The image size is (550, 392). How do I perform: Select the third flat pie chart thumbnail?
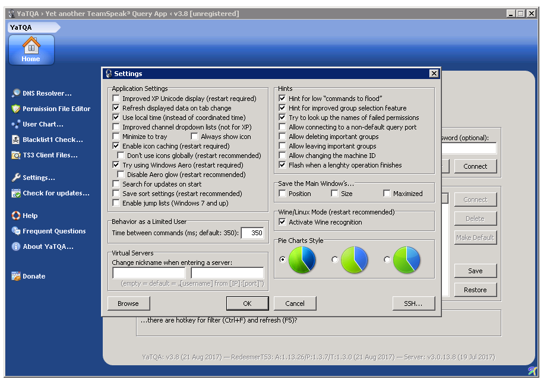click(x=406, y=260)
